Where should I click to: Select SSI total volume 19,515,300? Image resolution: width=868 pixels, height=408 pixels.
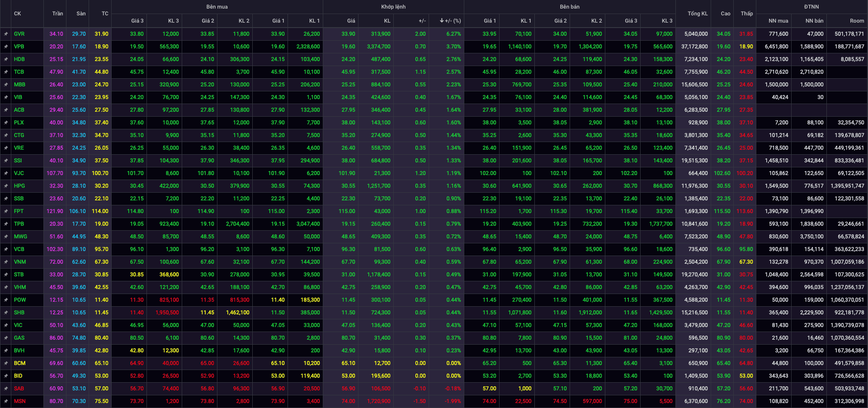click(694, 161)
